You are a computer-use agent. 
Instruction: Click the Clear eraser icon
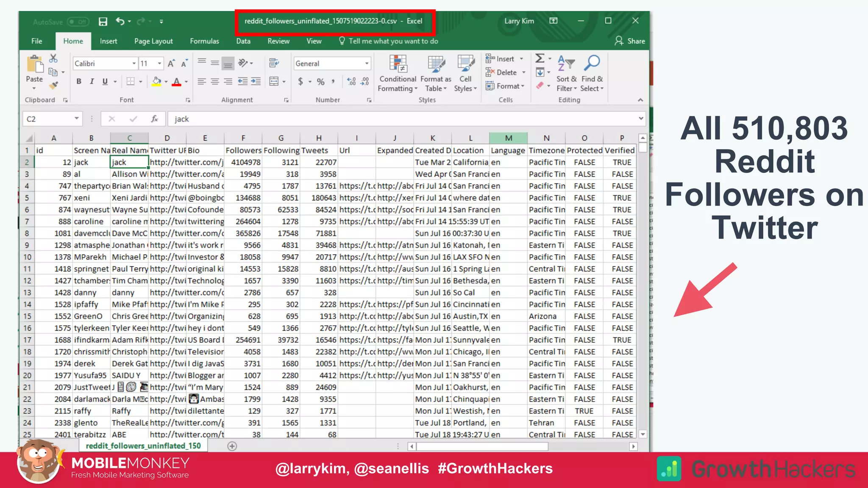[x=540, y=86]
